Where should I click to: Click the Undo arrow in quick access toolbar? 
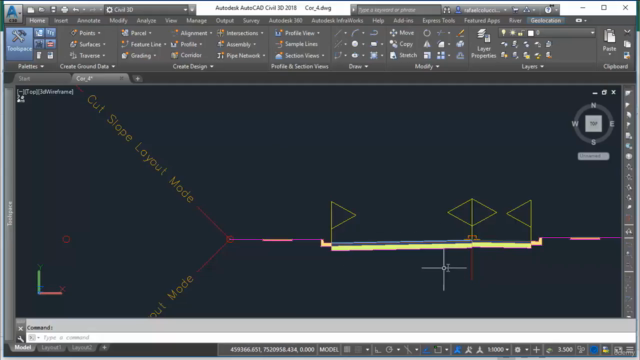[x=76, y=9]
